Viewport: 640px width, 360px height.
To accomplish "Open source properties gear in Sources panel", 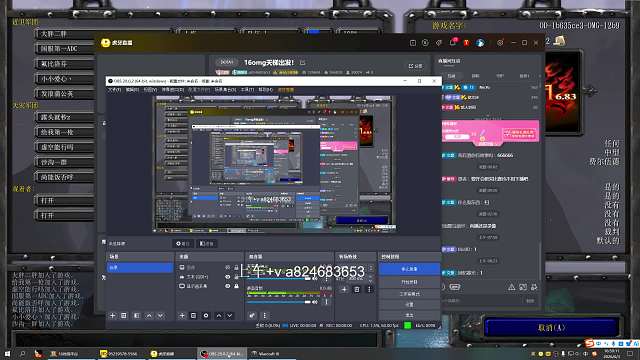I will pos(206,316).
